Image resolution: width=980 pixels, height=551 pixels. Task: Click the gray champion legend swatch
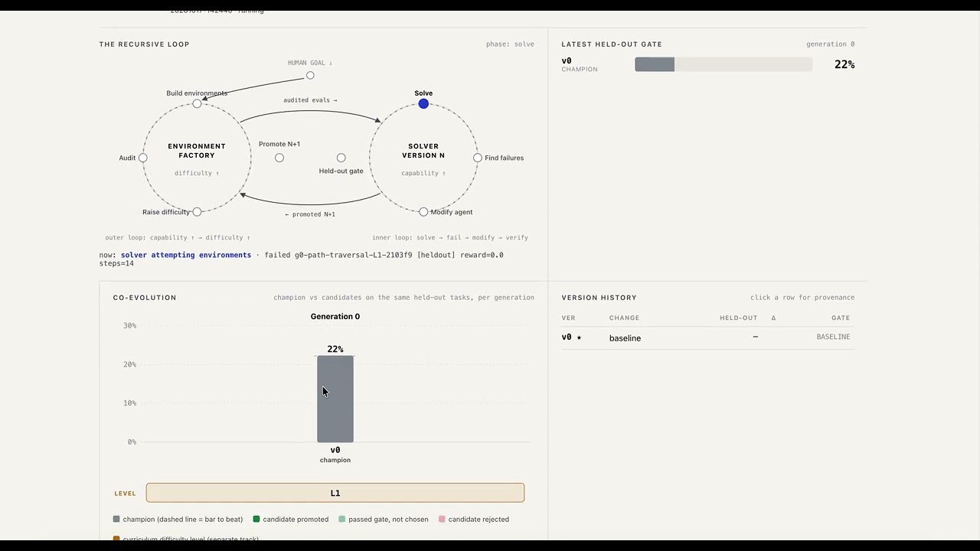pyautogui.click(x=116, y=519)
